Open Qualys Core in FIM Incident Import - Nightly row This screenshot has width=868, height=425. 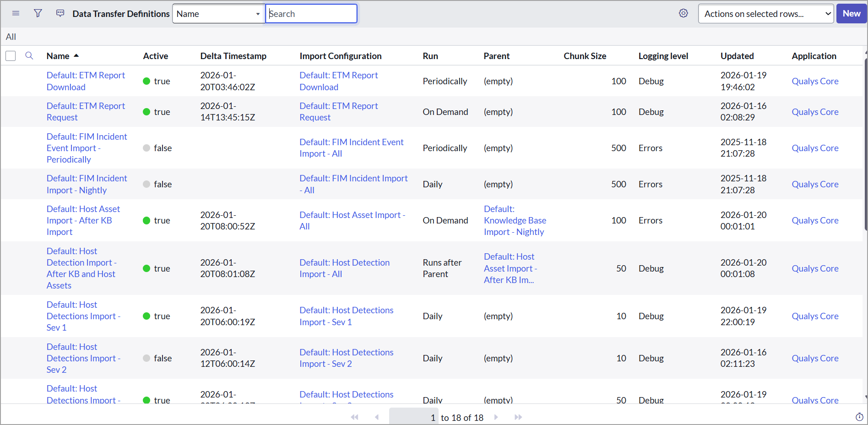pos(815,184)
